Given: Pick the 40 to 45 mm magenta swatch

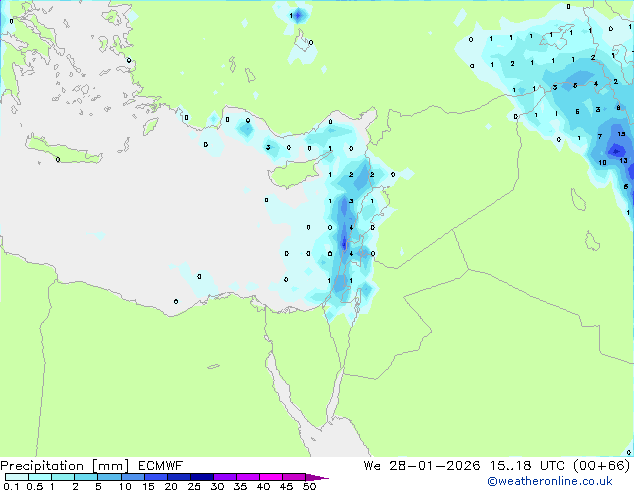Looking at the screenshot, I should point(271,477).
